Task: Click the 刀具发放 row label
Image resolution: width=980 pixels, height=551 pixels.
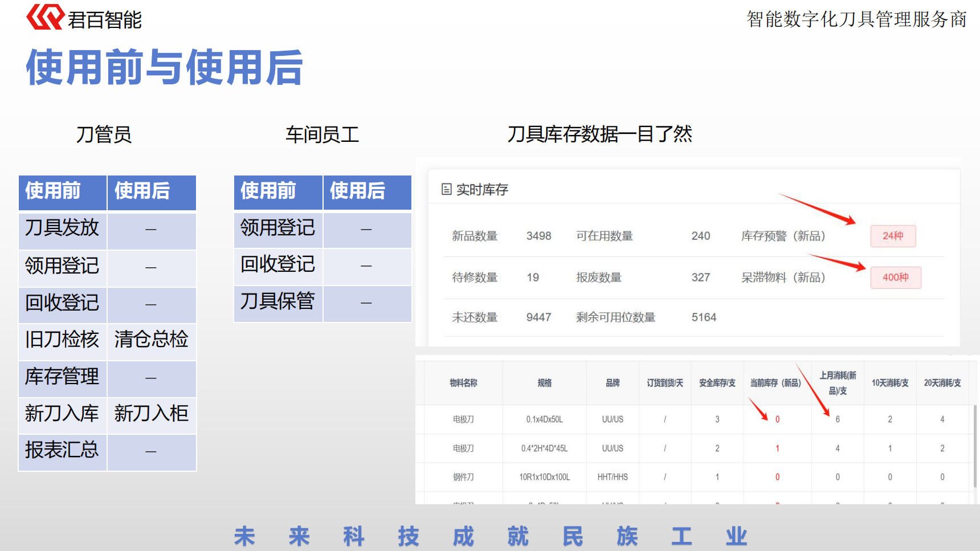Action: click(x=62, y=228)
